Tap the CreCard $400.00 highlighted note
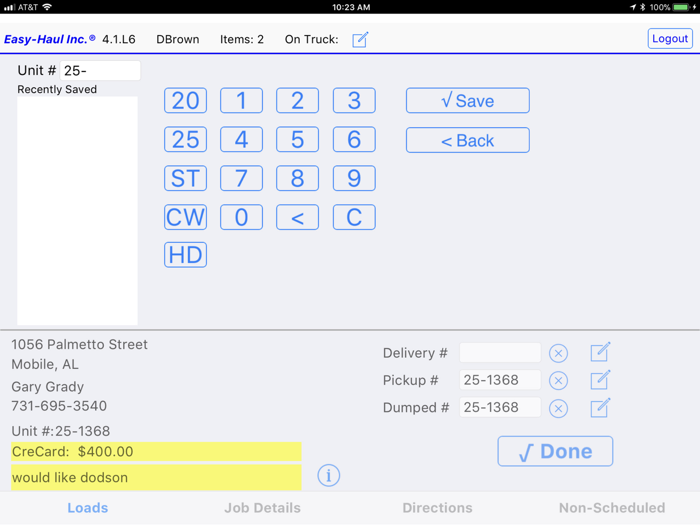Image resolution: width=700 pixels, height=525 pixels. point(156,451)
